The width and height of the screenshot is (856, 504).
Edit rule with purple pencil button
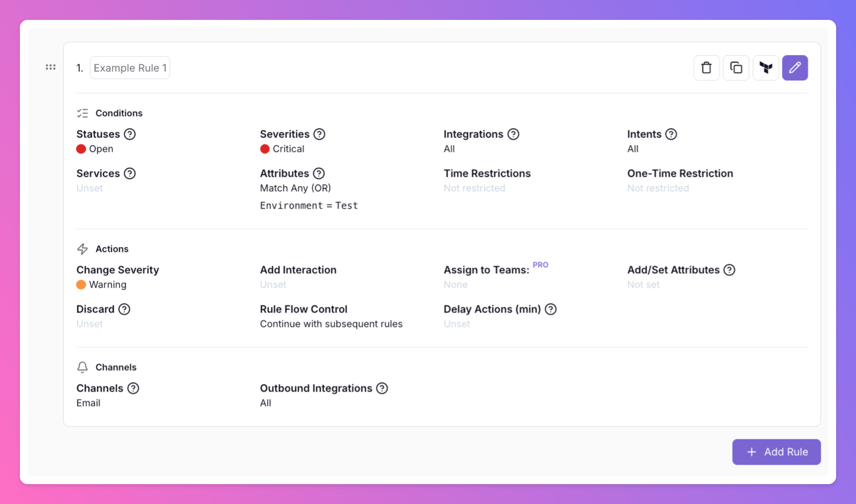click(x=795, y=68)
